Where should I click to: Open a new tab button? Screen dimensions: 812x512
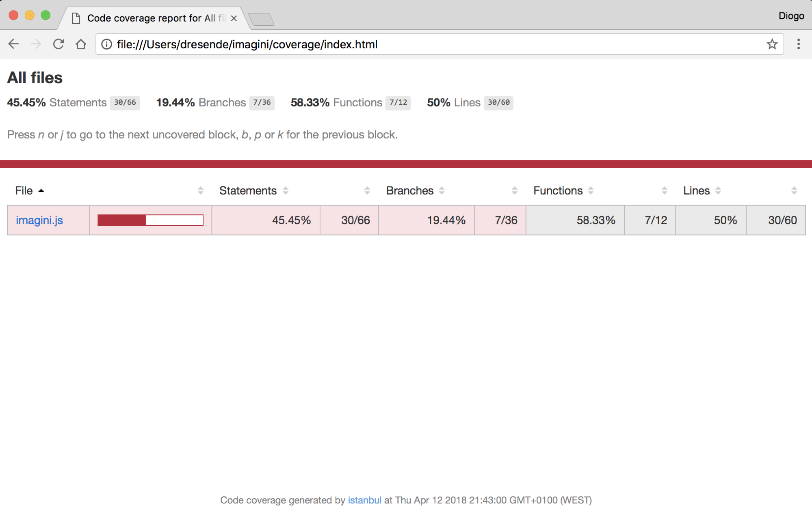261,19
